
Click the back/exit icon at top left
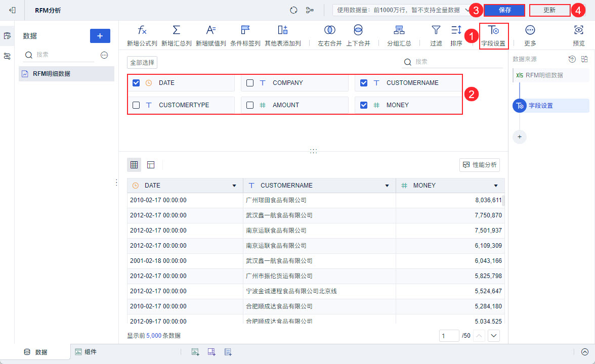[12, 10]
